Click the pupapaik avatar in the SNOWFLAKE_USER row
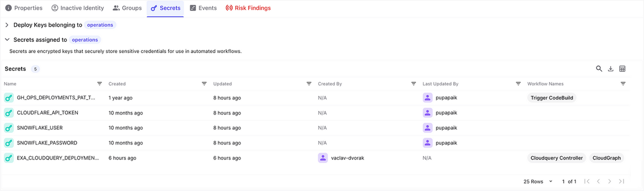Screen dimensions: 644x191 pos(428,128)
